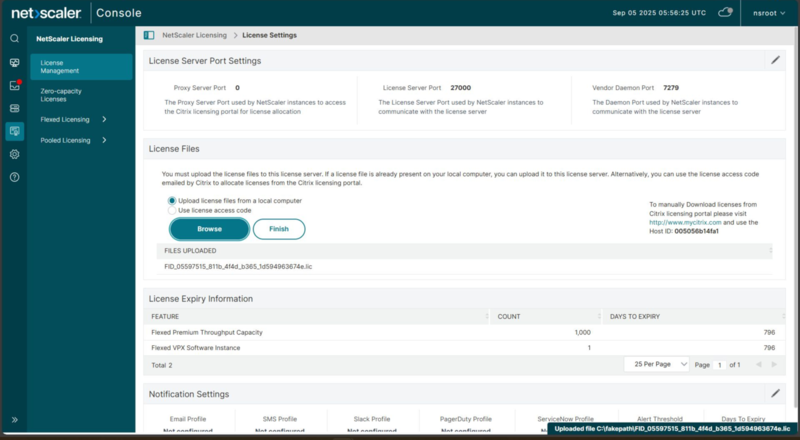Click the Uploaded file notification toast
The height and width of the screenshot is (440, 800).
(x=672, y=429)
